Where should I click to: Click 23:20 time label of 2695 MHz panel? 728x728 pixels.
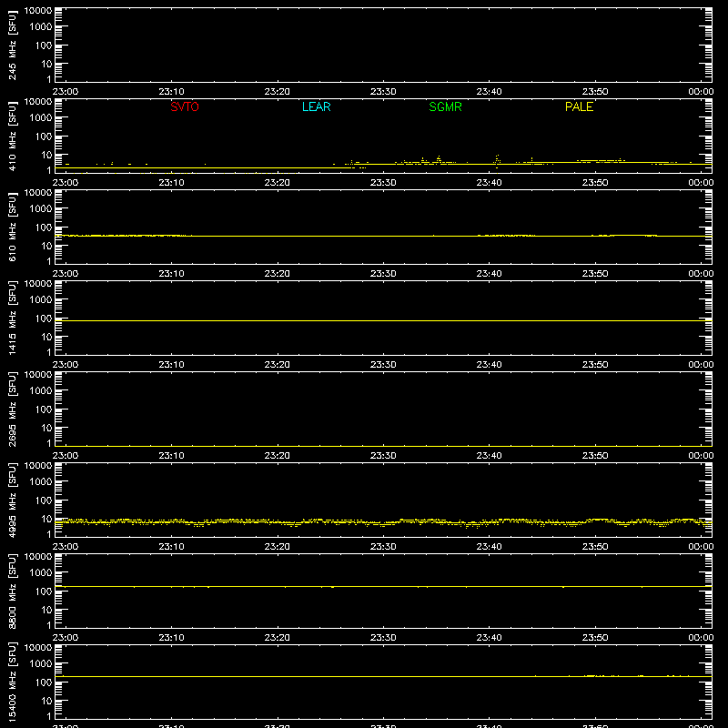(x=278, y=456)
